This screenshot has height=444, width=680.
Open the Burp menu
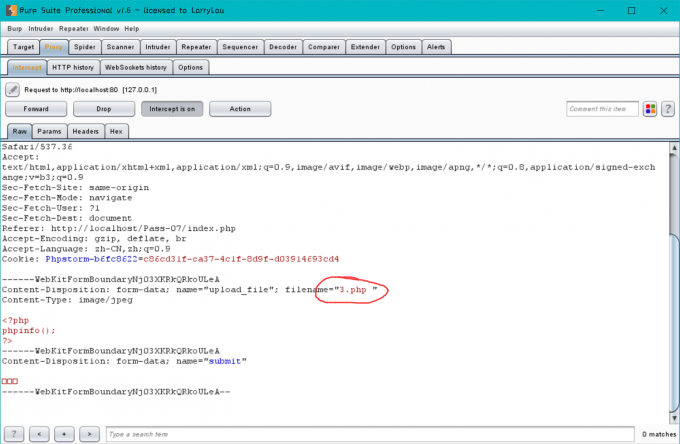[x=13, y=29]
